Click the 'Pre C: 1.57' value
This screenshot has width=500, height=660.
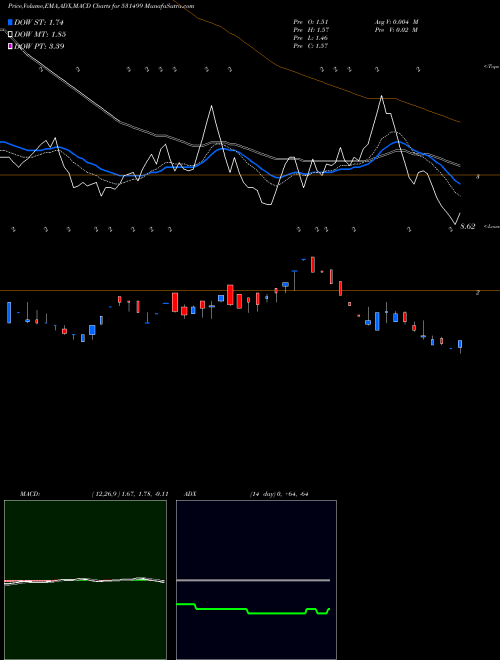311,46
